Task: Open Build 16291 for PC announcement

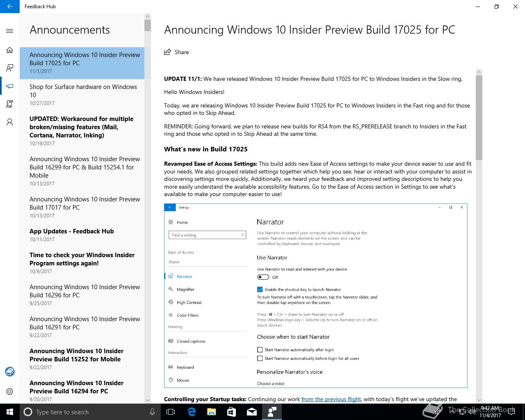Action: (x=82, y=327)
